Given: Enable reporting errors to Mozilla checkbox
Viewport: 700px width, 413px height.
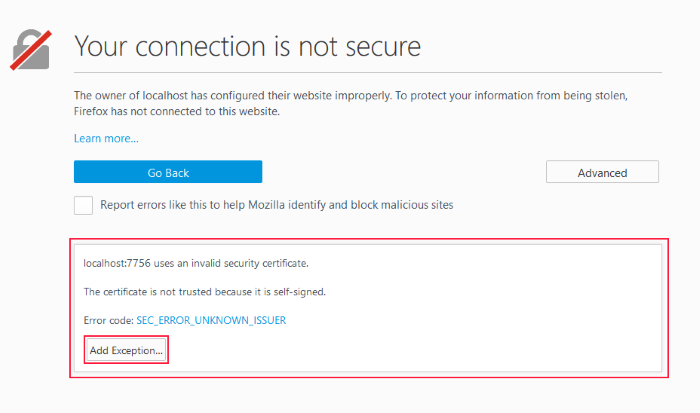Looking at the screenshot, I should point(83,205).
